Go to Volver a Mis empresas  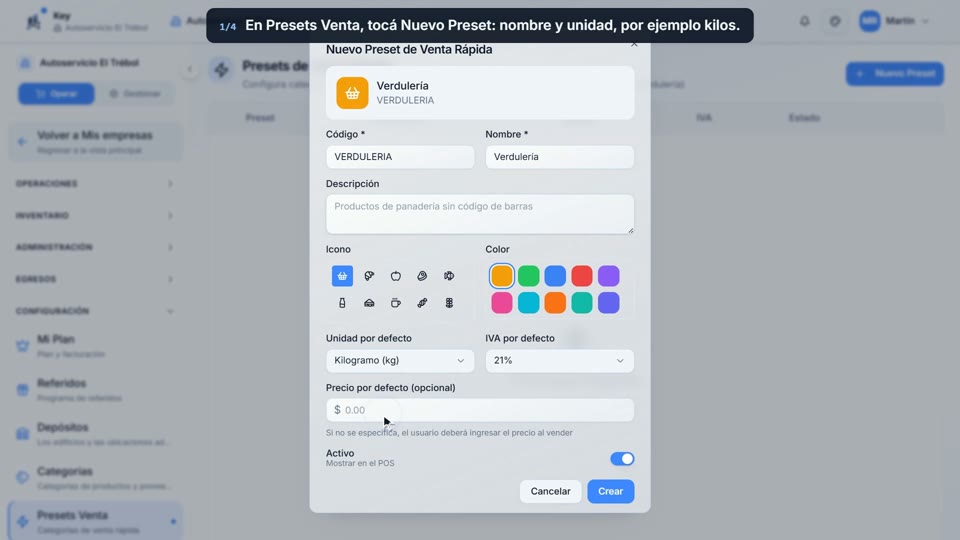[x=95, y=142]
